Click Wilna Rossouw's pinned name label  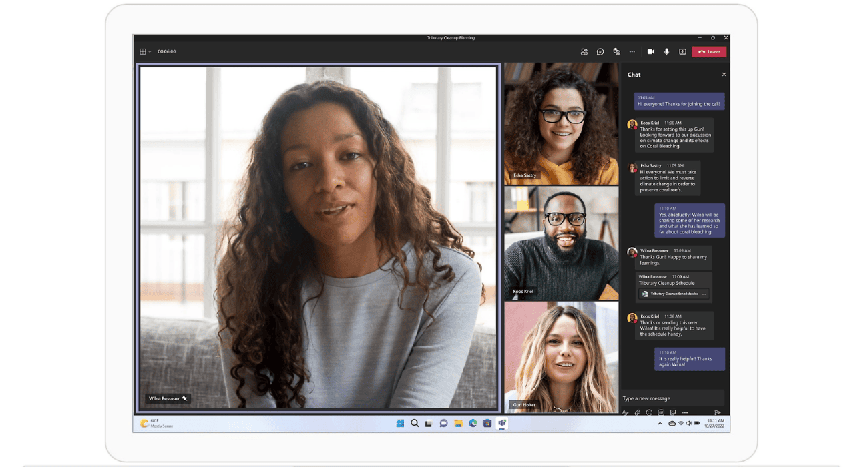coord(168,398)
